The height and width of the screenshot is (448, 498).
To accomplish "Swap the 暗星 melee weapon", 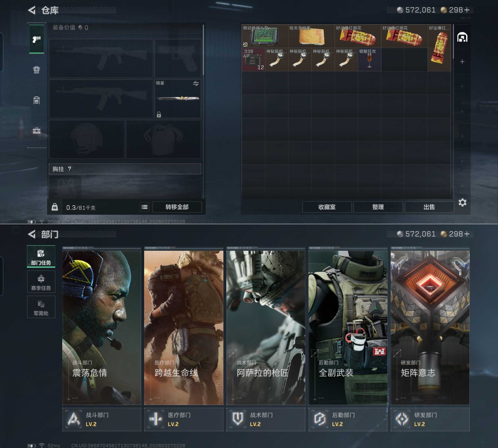I will pyautogui.click(x=196, y=84).
